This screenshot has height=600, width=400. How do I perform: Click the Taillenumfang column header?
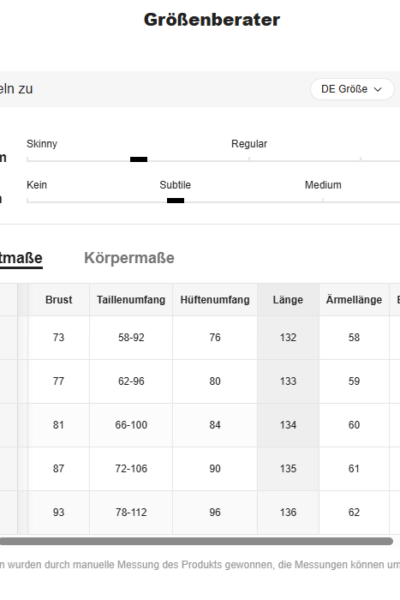click(x=131, y=300)
